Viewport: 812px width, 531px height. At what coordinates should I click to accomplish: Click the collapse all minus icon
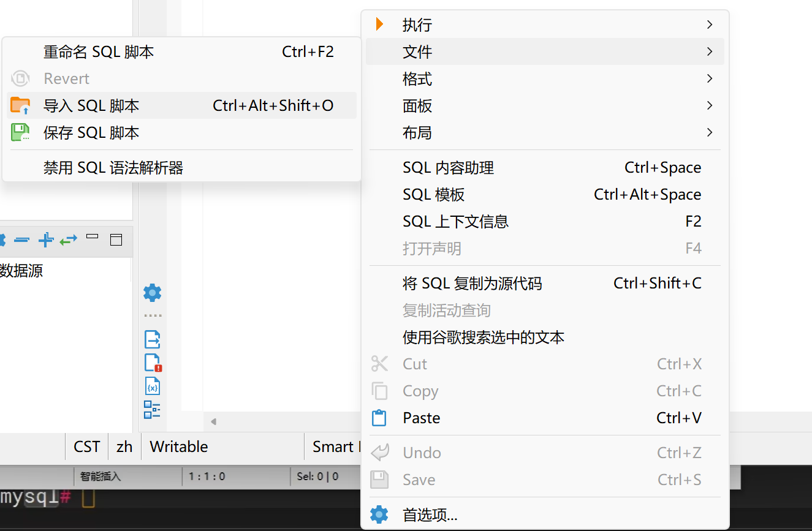pos(21,240)
